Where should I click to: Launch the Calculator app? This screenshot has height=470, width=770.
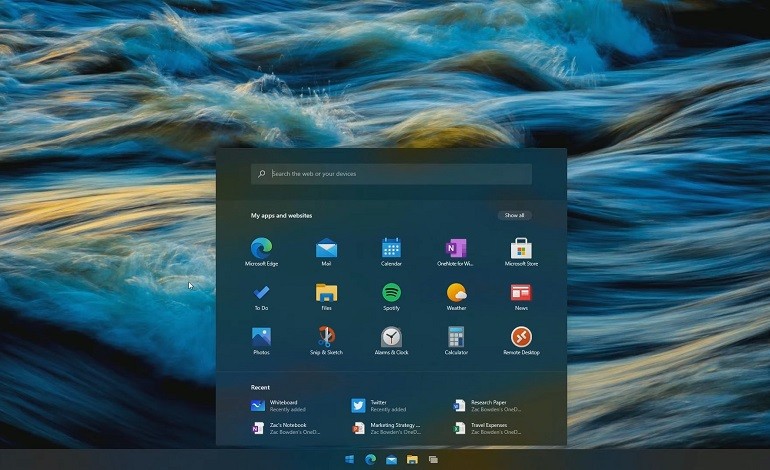(456, 341)
